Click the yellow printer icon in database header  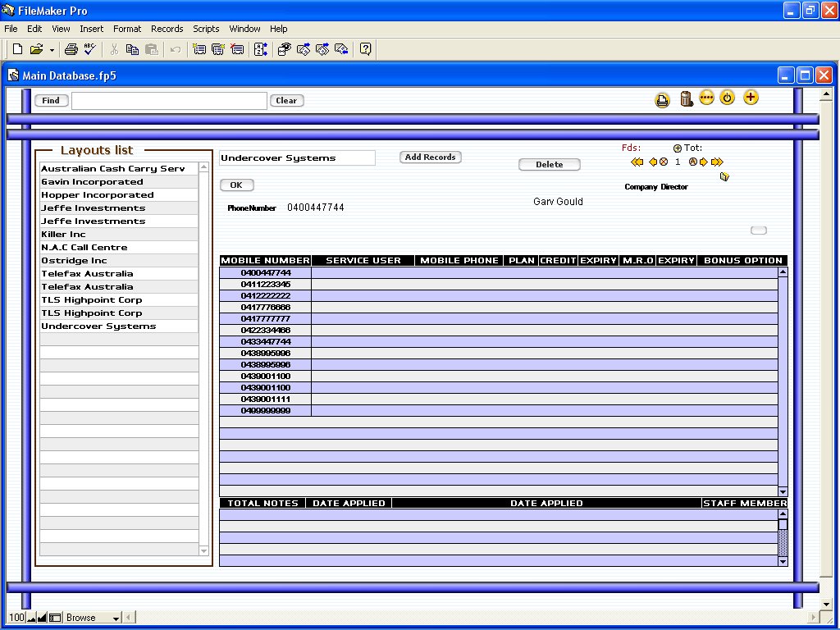pos(662,100)
